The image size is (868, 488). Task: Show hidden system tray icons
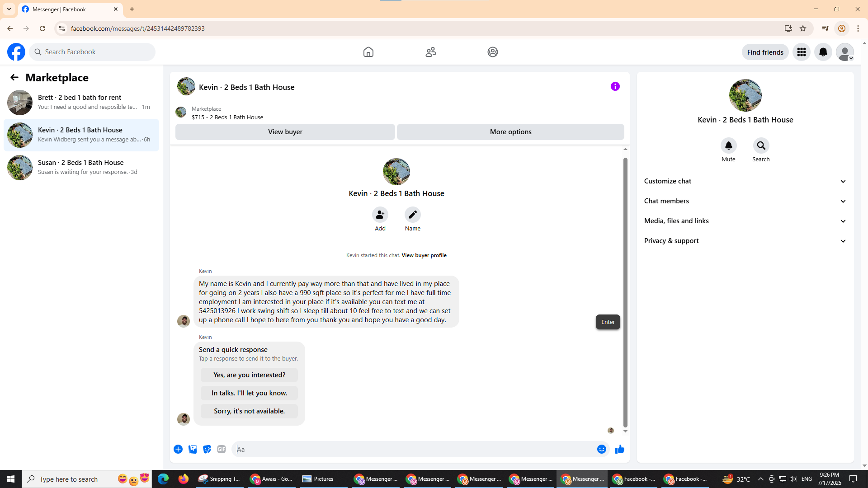pyautogui.click(x=760, y=479)
